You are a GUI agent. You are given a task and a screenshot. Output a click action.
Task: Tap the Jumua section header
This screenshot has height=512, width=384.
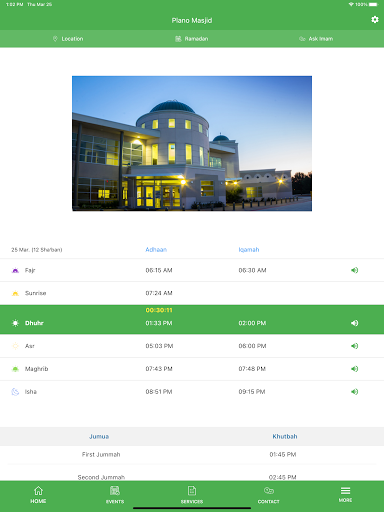point(99,436)
